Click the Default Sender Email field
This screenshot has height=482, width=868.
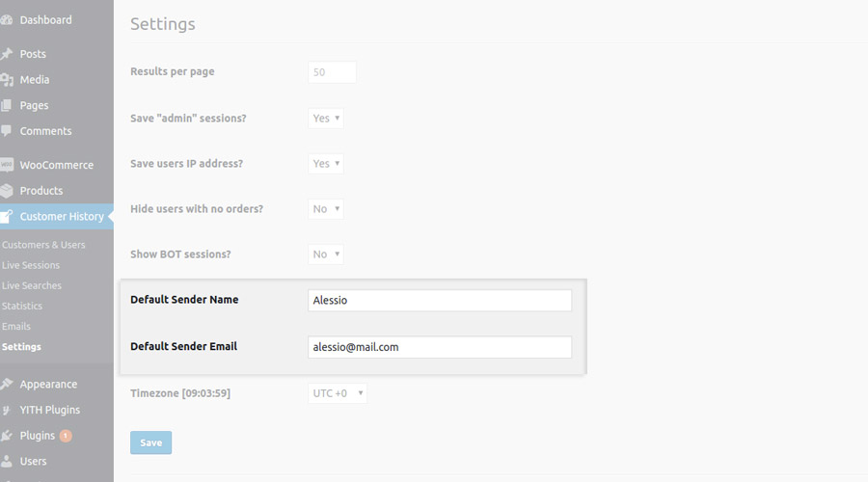440,347
